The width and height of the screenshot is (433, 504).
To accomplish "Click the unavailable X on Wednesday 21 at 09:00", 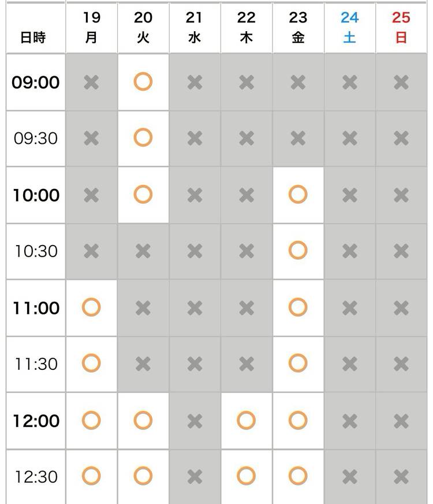I will click(x=195, y=82).
